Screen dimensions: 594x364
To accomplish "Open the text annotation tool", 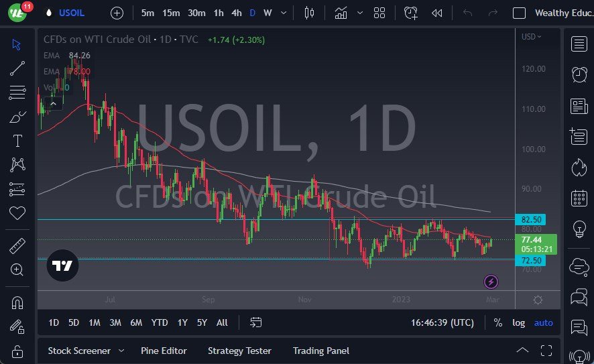I will tap(17, 141).
